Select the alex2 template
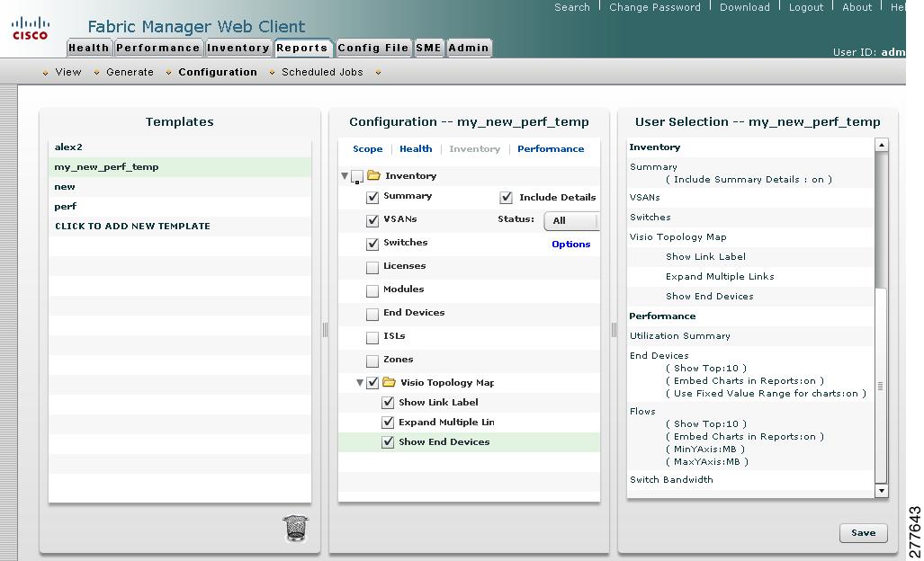This screenshot has height=561, width=924. (x=180, y=147)
